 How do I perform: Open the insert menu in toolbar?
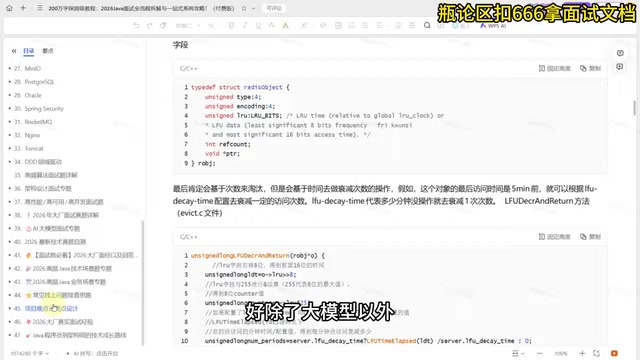461,26
